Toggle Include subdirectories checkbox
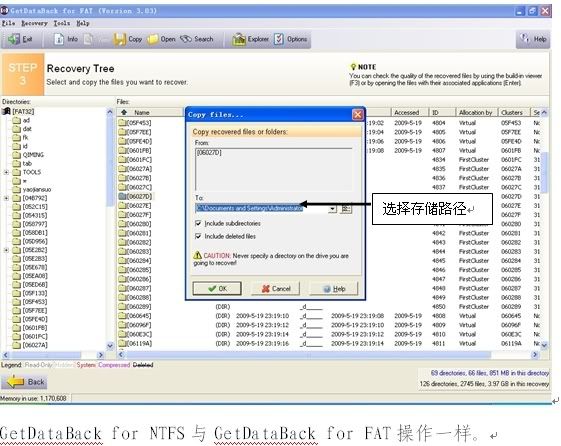561x446 pixels. [x=198, y=224]
